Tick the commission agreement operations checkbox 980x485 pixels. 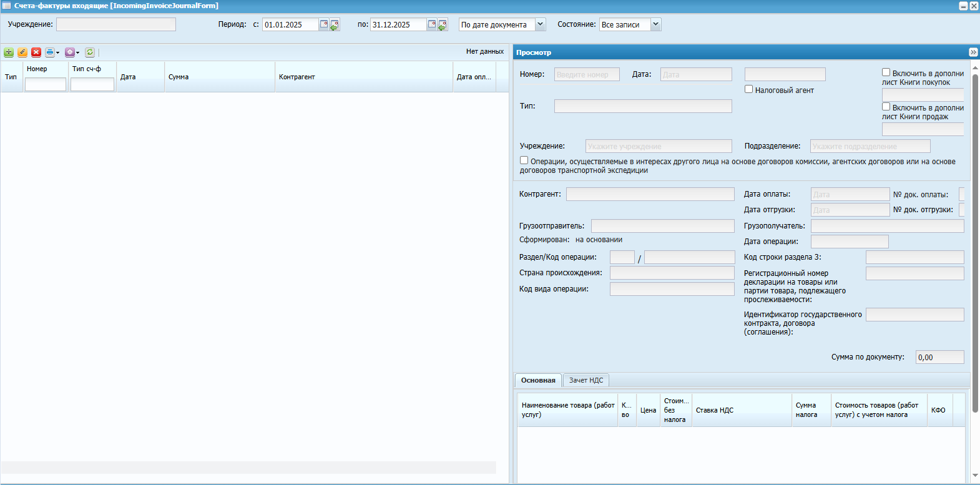point(524,160)
